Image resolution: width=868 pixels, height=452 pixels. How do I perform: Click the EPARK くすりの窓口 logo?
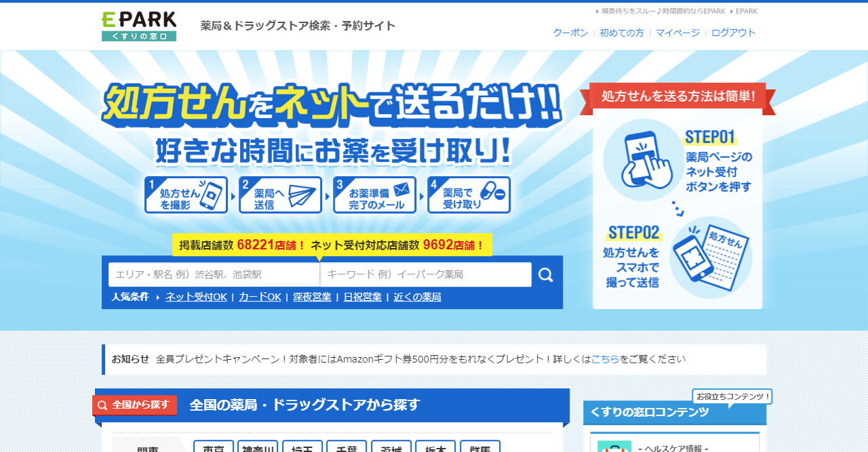[x=139, y=26]
